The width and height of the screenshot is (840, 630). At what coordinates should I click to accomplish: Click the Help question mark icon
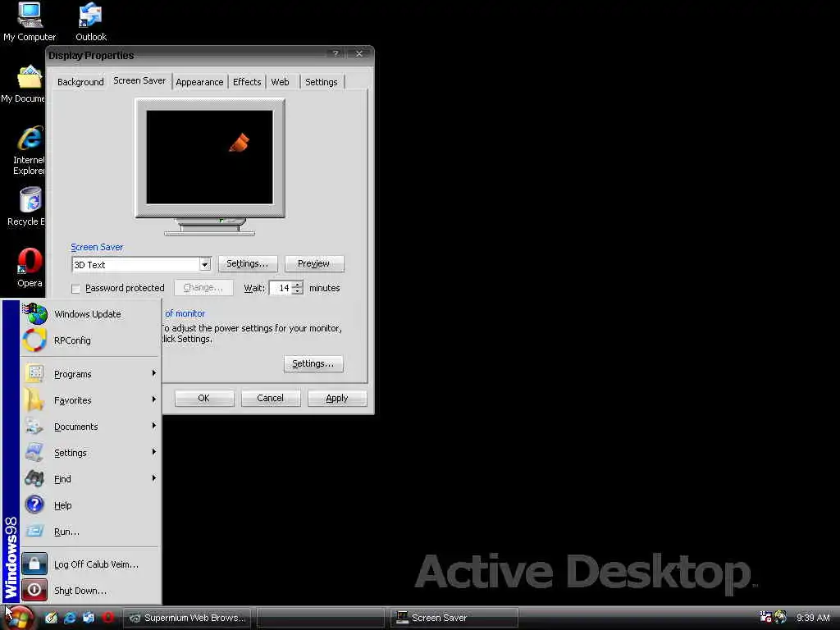click(x=34, y=504)
